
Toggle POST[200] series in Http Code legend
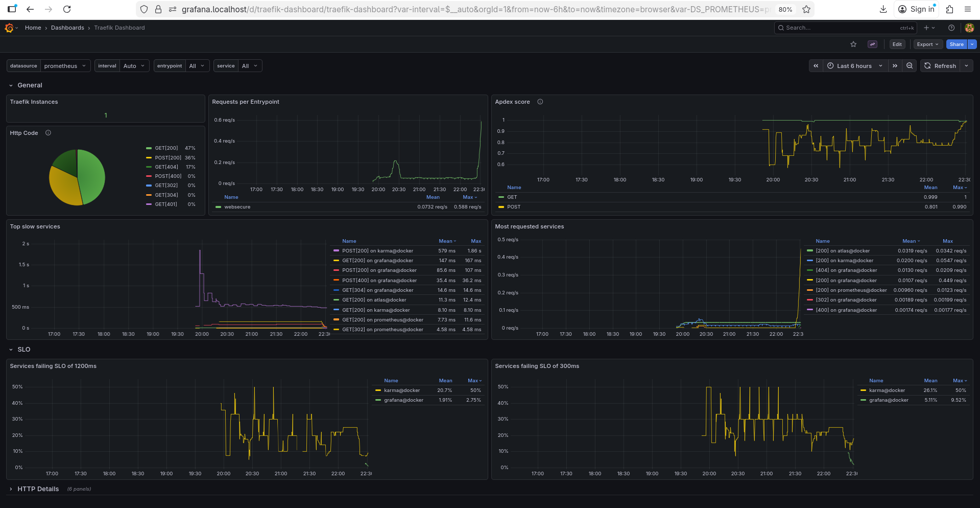(x=168, y=158)
